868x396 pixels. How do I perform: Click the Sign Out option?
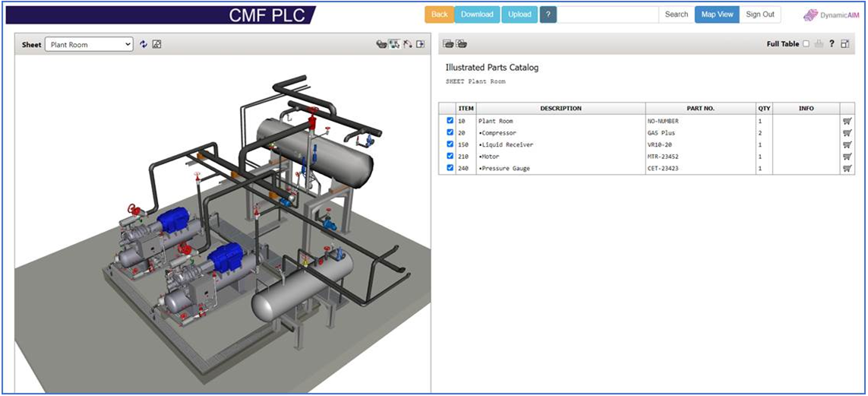760,14
